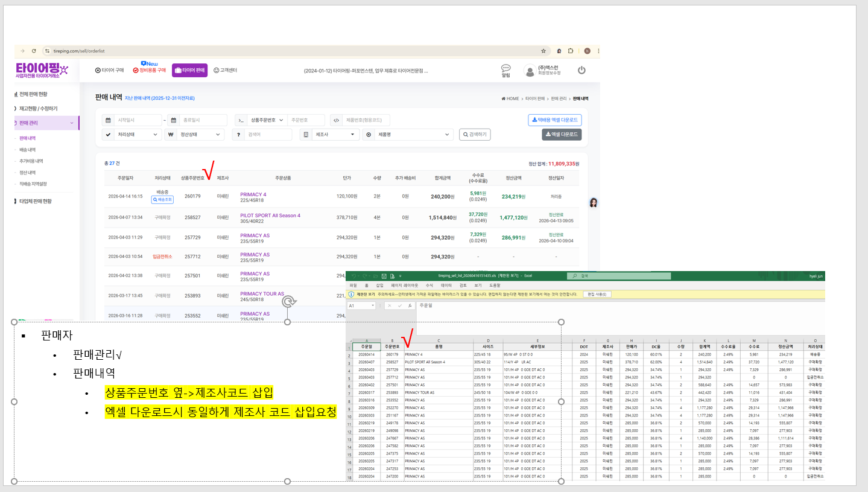
Task: Click the Excel formula bar cancel X
Action: pyautogui.click(x=389, y=305)
